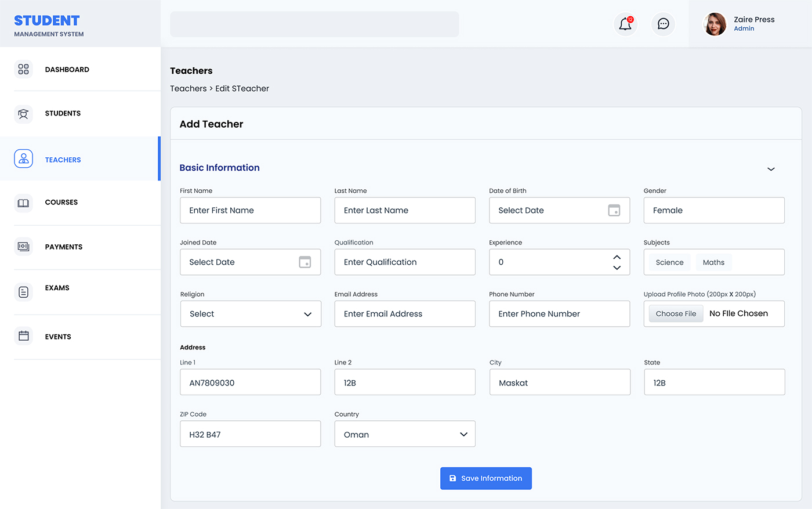Click the Teachers breadcrumb link
812x509 pixels.
click(x=188, y=88)
